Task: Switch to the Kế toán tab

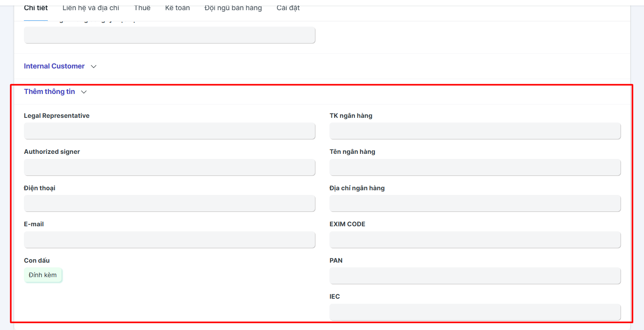Action: pos(177,8)
